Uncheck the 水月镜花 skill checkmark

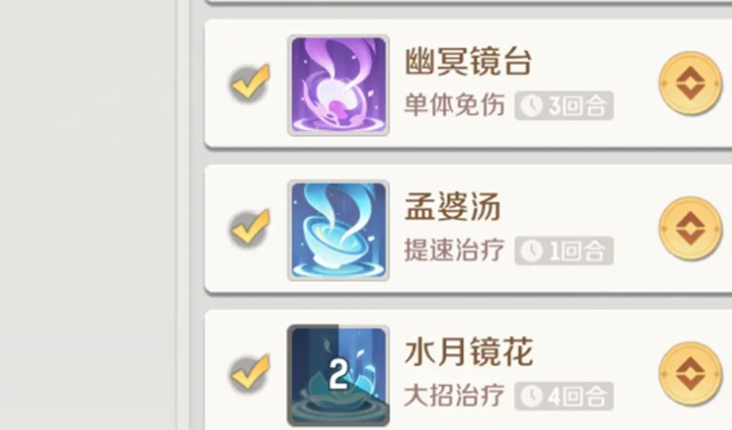250,374
